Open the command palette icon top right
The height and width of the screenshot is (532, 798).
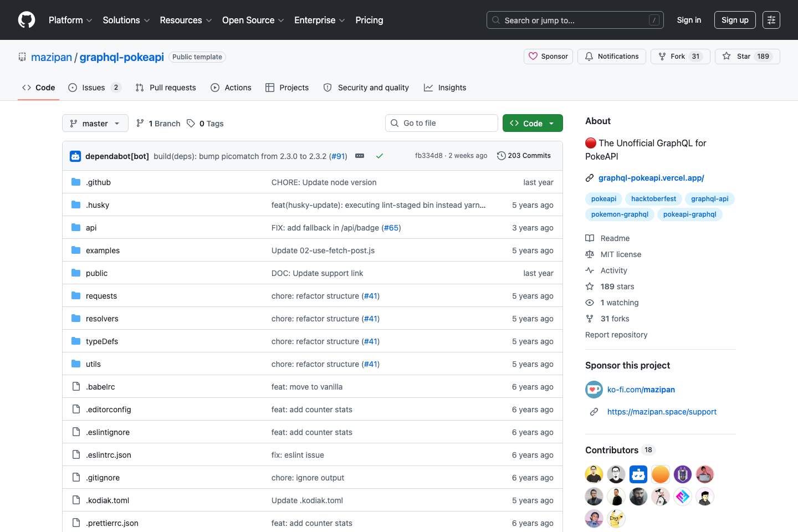click(x=771, y=20)
